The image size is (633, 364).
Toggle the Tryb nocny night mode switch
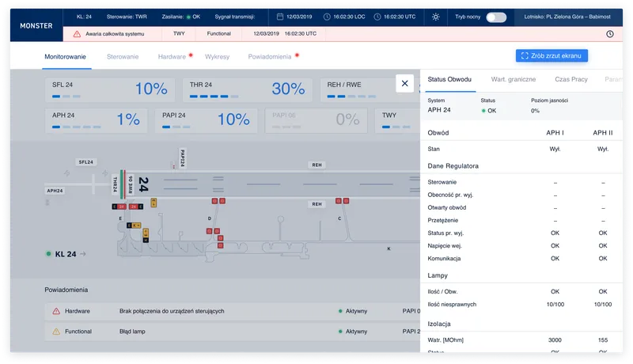496,17
